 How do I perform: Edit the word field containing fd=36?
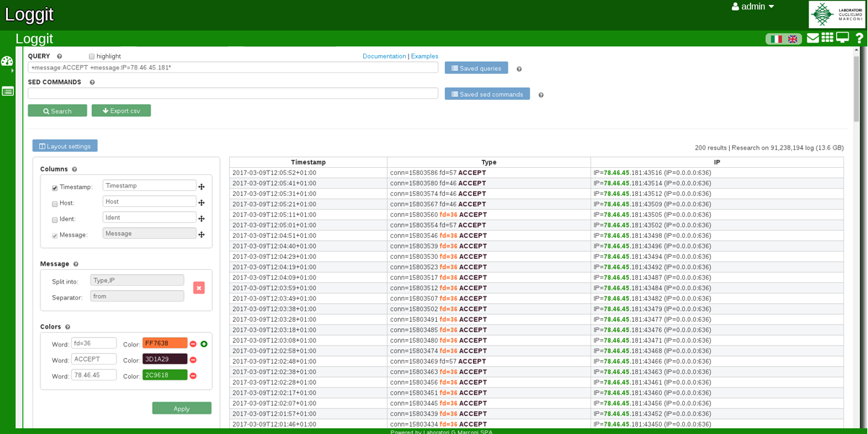coord(93,344)
